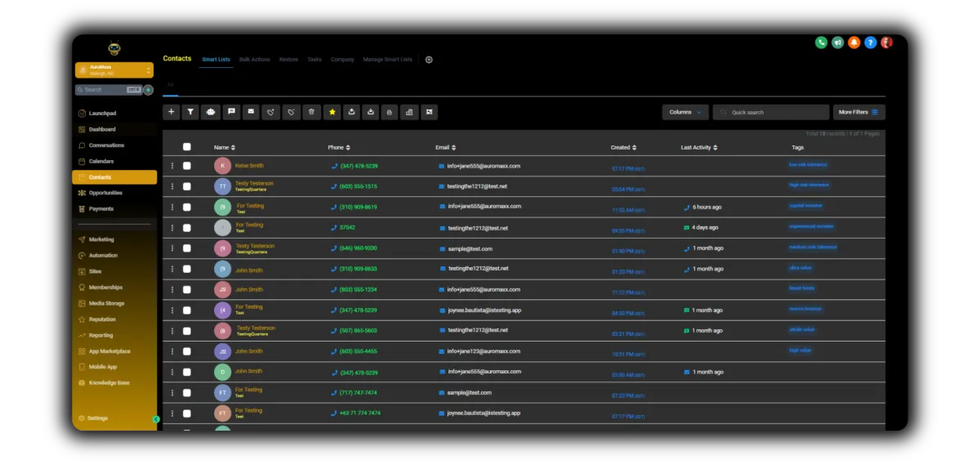Sort the table by Email column
The image size is (980, 469).
click(445, 148)
